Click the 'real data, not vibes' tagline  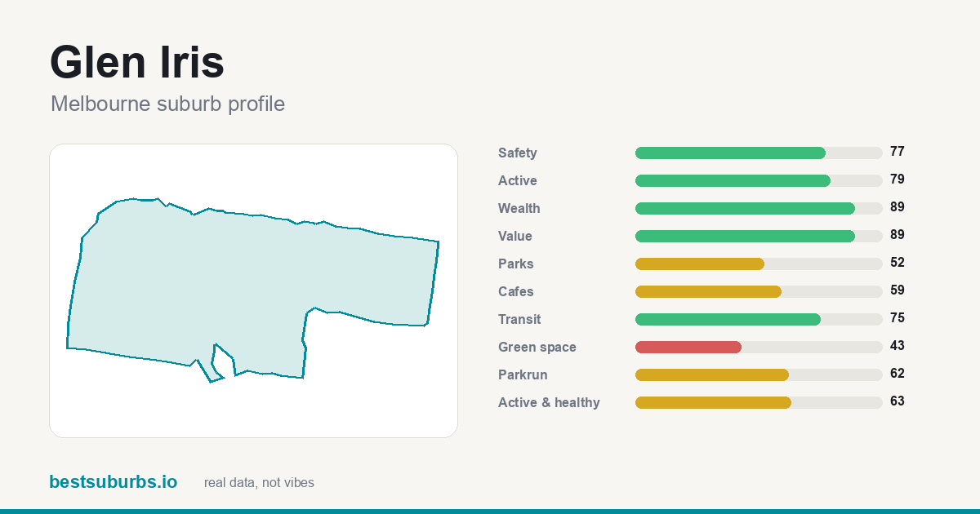coord(259,483)
